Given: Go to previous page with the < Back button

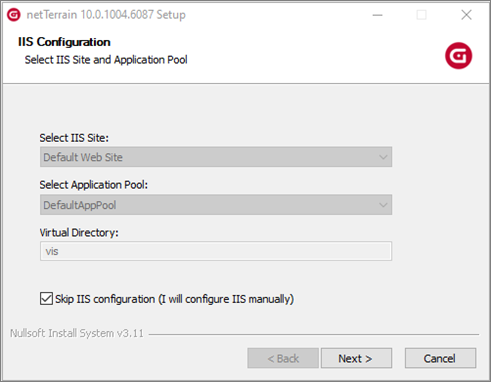Looking at the screenshot, I should [x=283, y=358].
